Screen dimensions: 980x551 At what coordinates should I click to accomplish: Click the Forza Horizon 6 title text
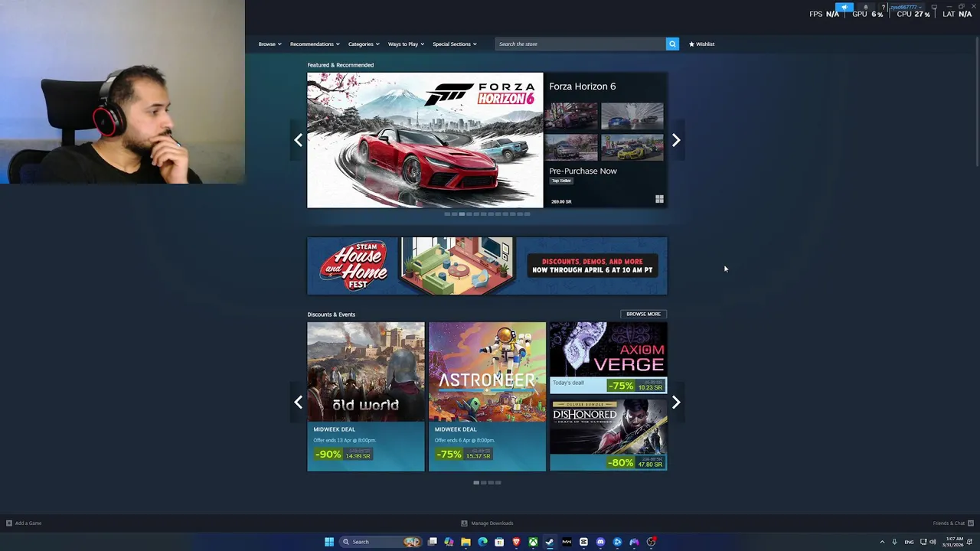coord(582,86)
